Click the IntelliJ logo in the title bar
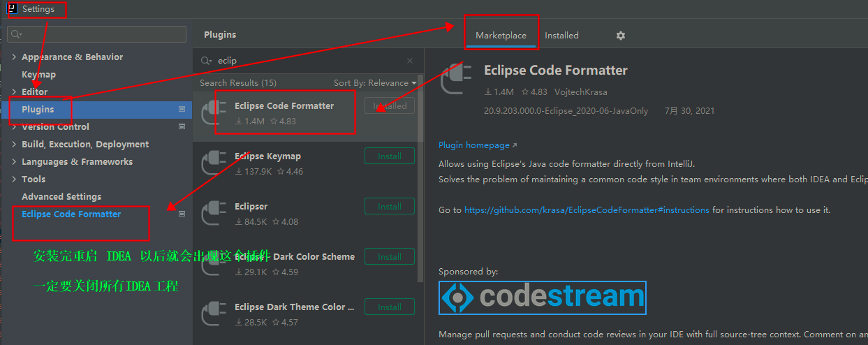Image resolution: width=868 pixels, height=345 pixels. [12, 9]
